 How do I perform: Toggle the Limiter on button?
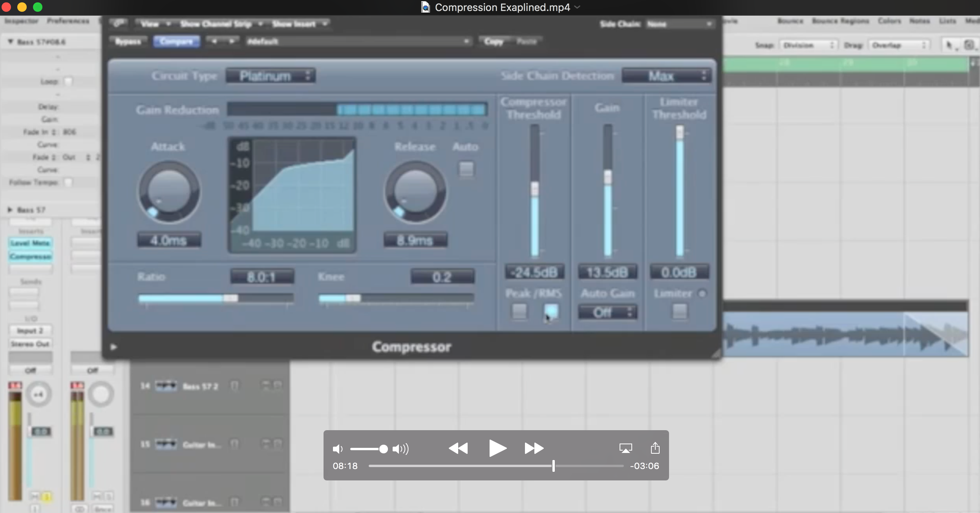[680, 311]
